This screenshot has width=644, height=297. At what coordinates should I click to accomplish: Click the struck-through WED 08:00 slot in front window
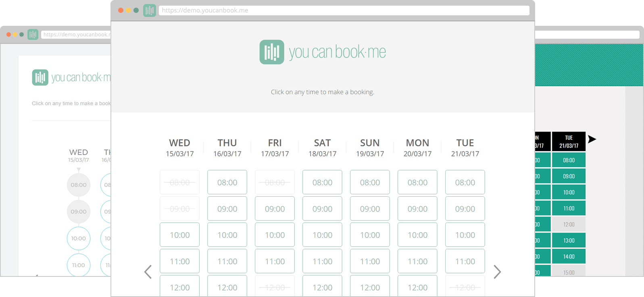(180, 182)
